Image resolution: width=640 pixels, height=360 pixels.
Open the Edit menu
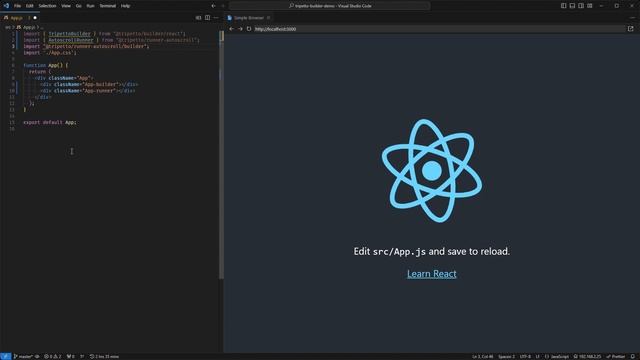click(x=29, y=6)
